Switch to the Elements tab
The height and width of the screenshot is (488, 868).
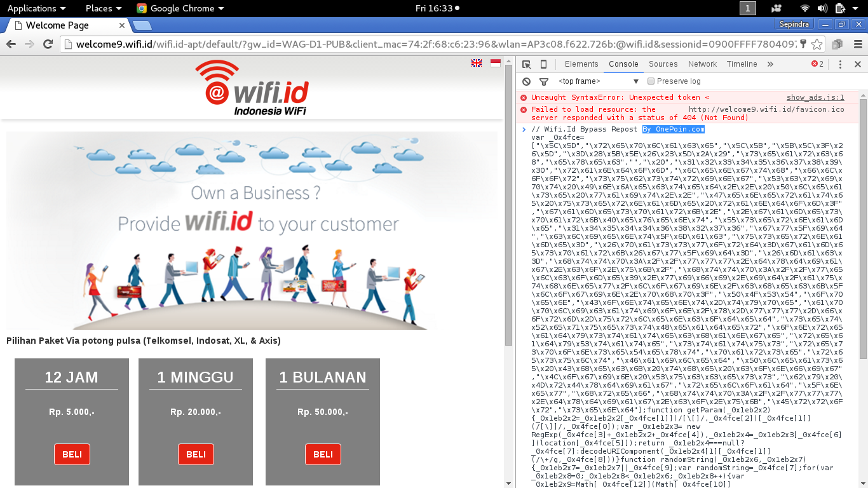(581, 64)
